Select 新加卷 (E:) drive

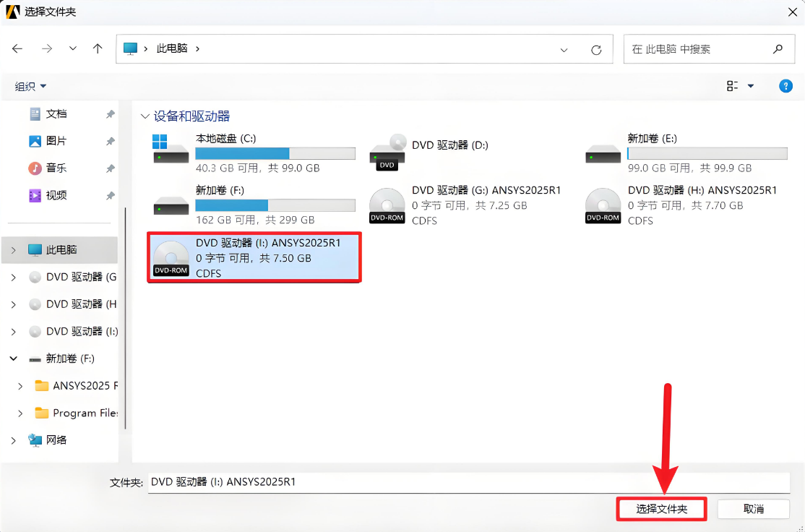686,153
